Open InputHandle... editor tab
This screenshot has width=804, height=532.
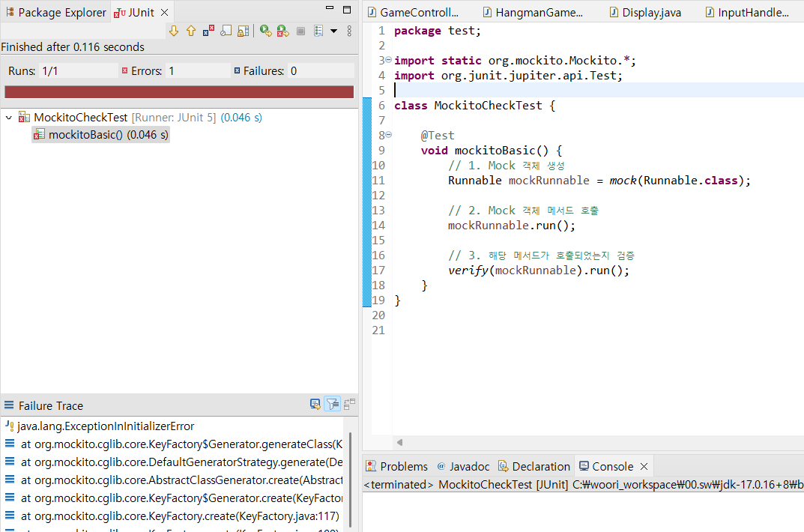(x=748, y=12)
